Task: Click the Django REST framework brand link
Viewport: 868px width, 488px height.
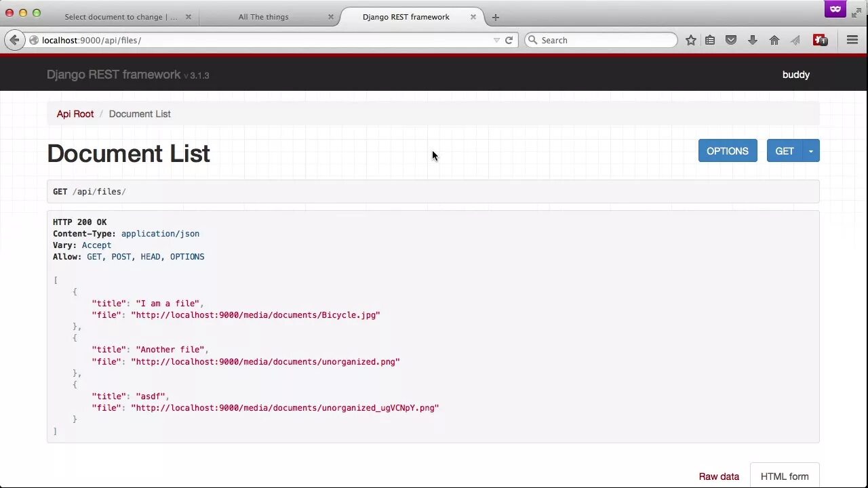Action: click(x=114, y=75)
